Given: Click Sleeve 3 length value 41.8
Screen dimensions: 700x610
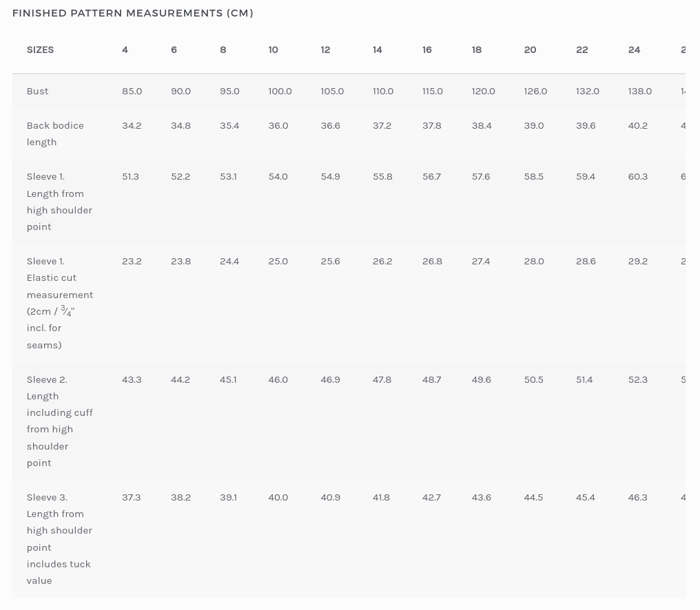Looking at the screenshot, I should click(381, 497).
